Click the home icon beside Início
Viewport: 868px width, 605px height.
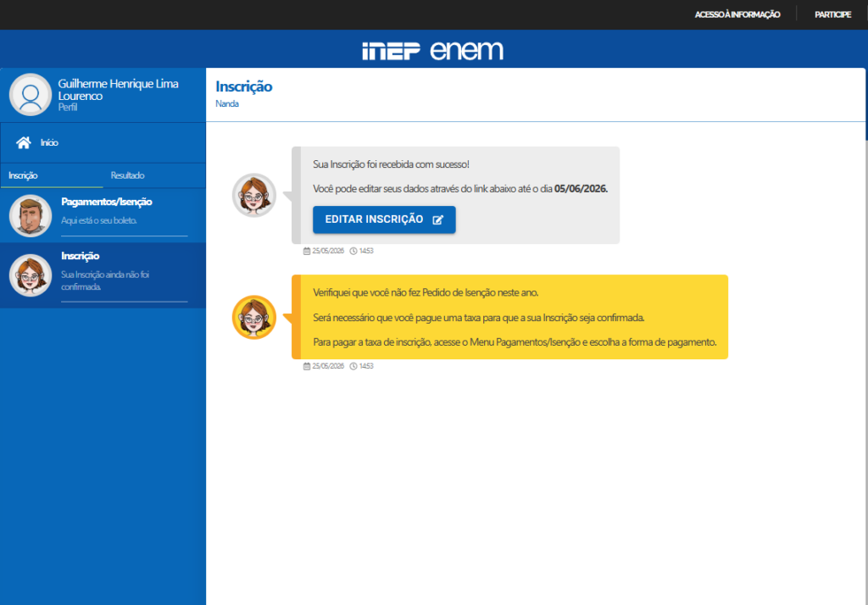coord(23,143)
